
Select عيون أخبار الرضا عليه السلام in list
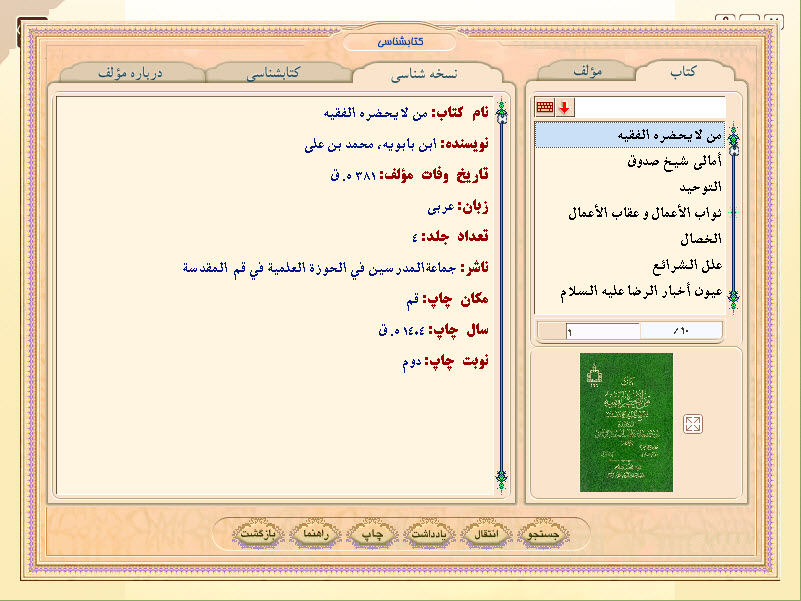tap(630, 292)
